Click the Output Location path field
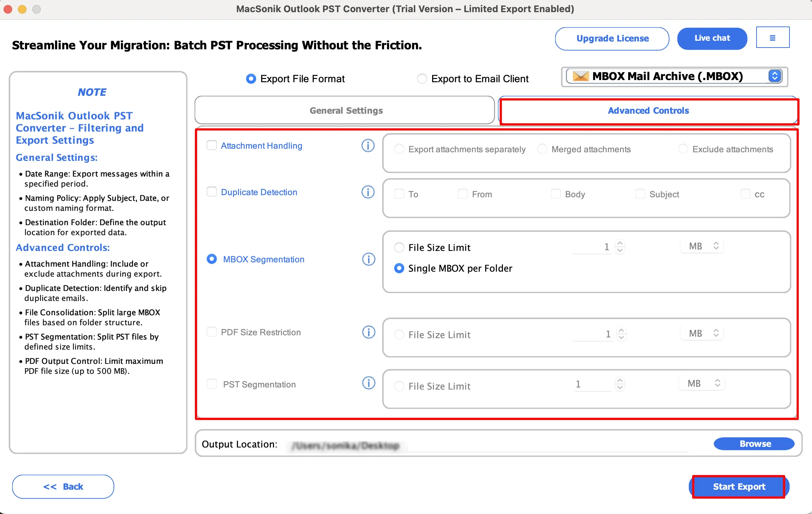 tap(487, 445)
